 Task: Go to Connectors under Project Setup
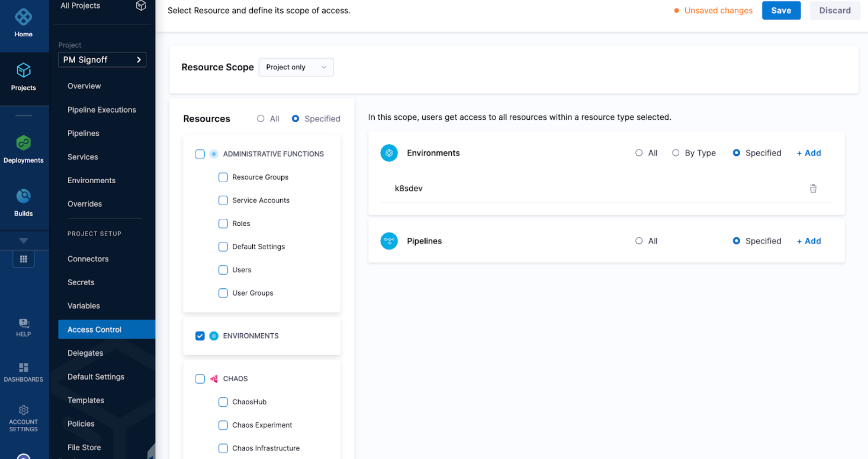point(88,259)
